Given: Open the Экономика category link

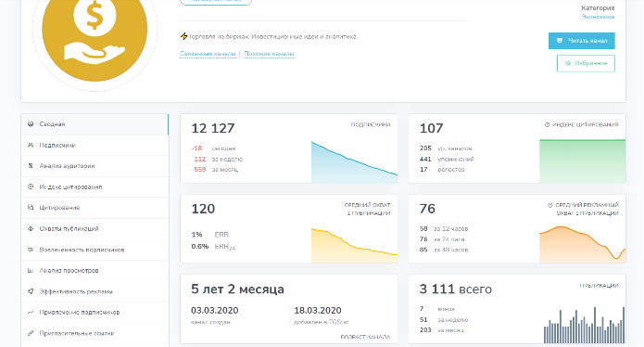Looking at the screenshot, I should coord(598,17).
